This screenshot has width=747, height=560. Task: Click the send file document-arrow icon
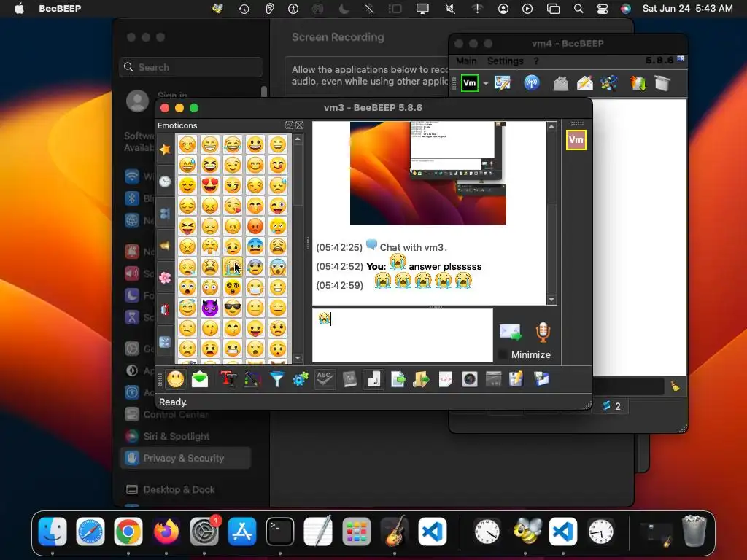(x=398, y=379)
